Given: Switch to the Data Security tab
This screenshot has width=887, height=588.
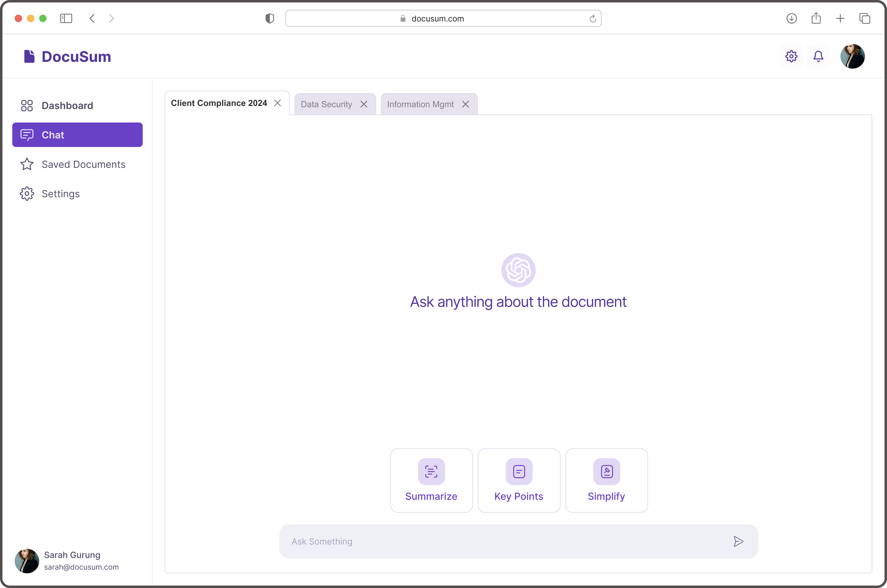Looking at the screenshot, I should coord(326,104).
